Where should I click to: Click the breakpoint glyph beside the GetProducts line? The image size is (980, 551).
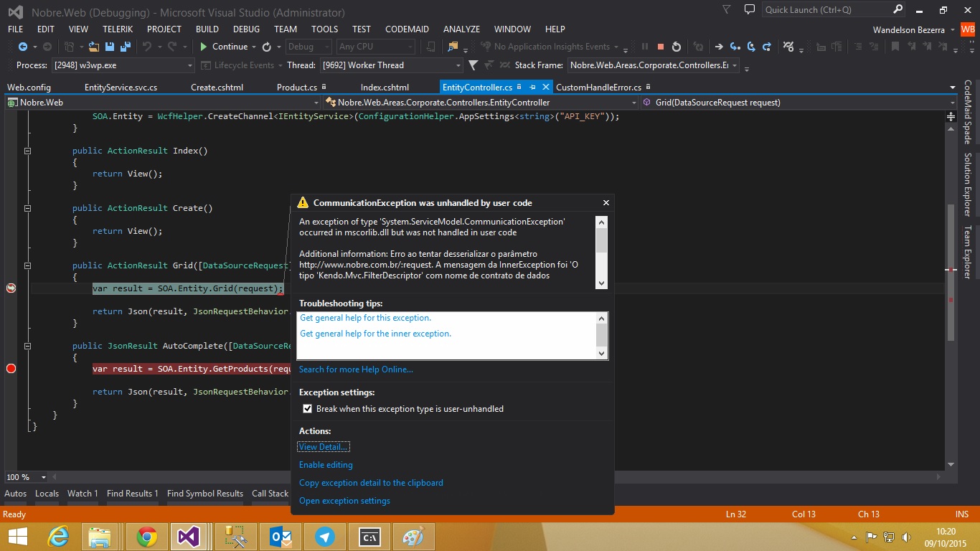click(x=11, y=368)
